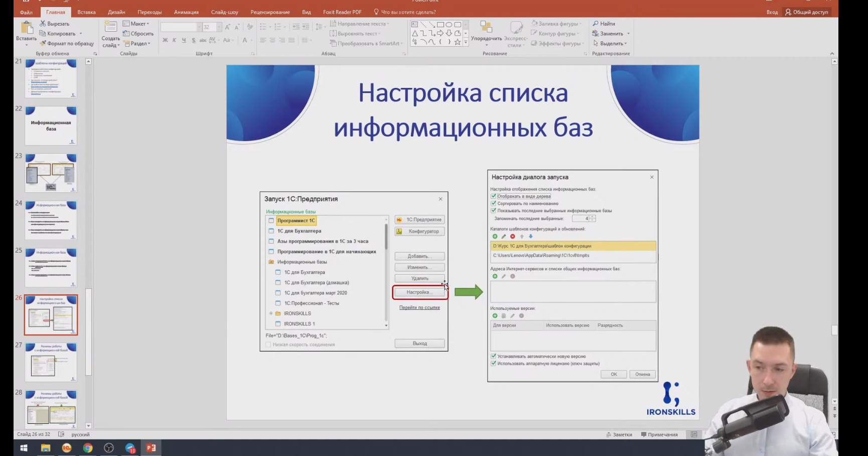The image size is (868, 456).
Task: Increase font size with large A
Action: click(227, 27)
